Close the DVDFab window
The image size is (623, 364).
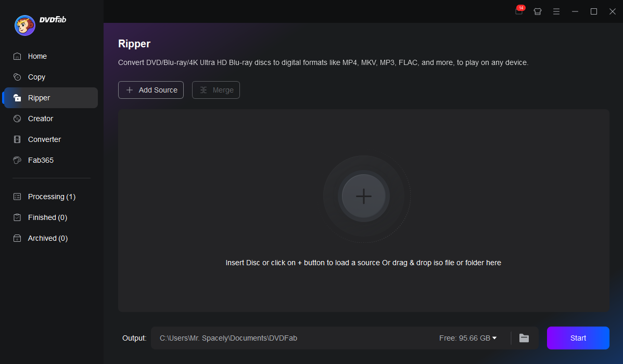(x=612, y=11)
